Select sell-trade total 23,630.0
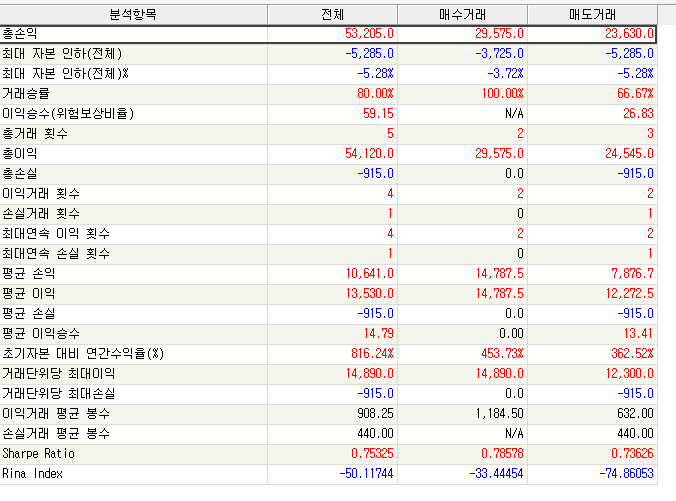Image resolution: width=676 pixels, height=501 pixels. (629, 34)
